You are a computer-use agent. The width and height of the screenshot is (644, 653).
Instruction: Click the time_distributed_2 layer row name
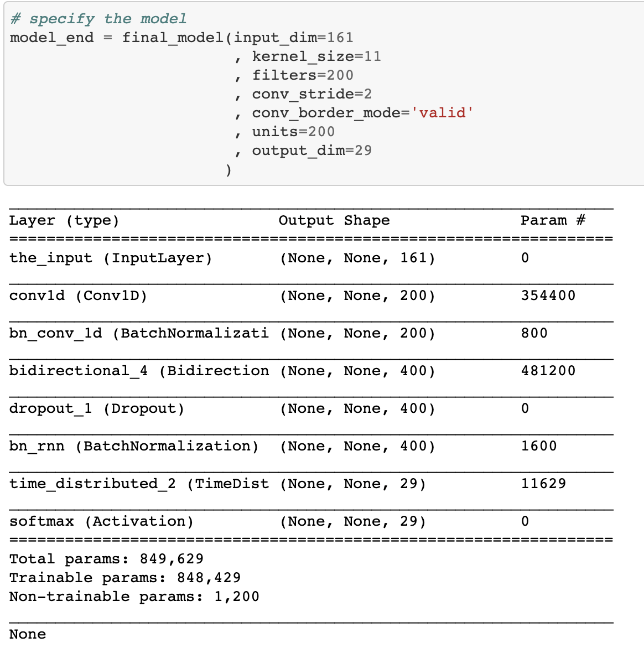[x=139, y=484]
